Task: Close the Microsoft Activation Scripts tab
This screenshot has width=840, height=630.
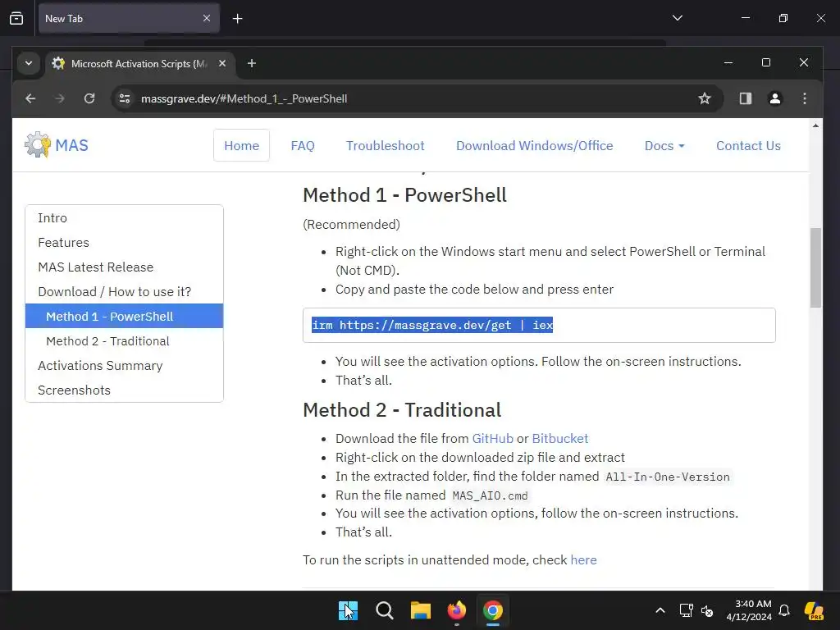Action: (222, 63)
